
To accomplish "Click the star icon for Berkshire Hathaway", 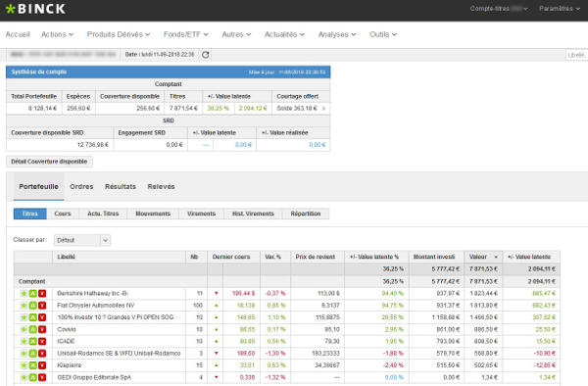I will tap(24, 294).
